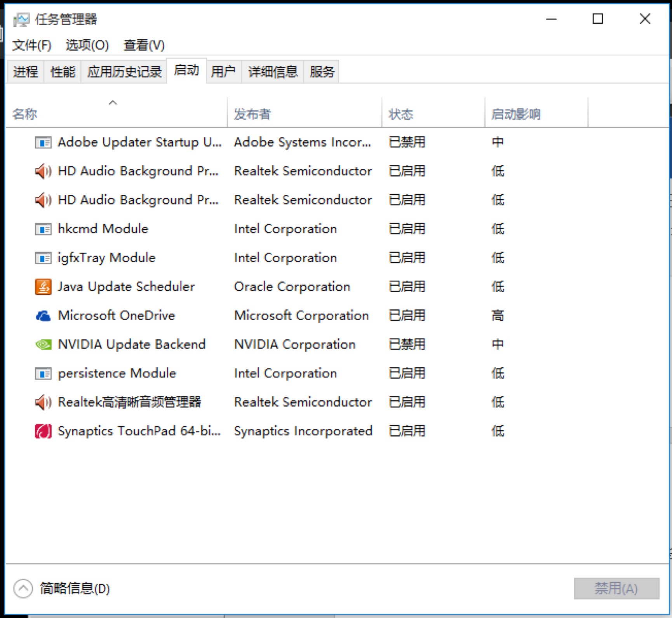Viewport: 672px width, 618px height.
Task: Click the Adobe Updater Startup Utility row icon
Action: [x=43, y=143]
